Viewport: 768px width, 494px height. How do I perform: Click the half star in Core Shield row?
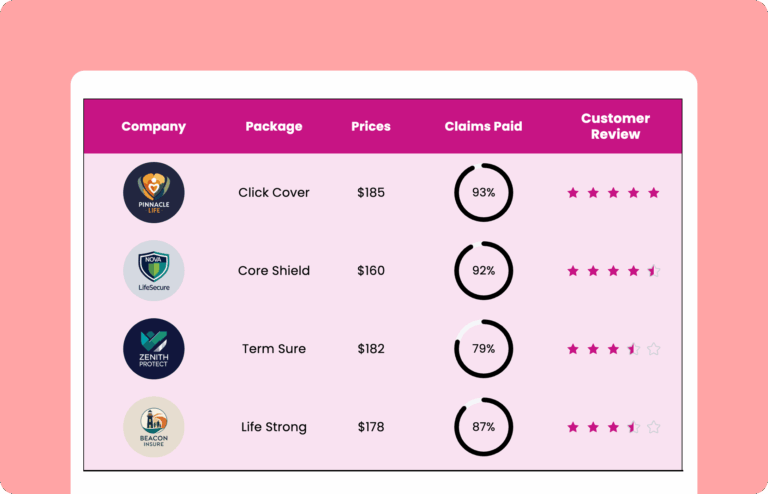653,271
